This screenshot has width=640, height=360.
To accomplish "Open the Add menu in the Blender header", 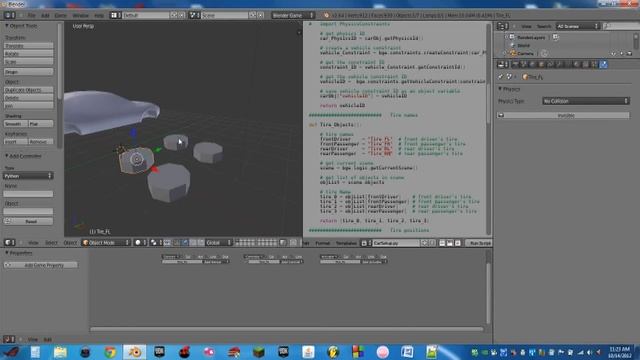I will [45, 16].
